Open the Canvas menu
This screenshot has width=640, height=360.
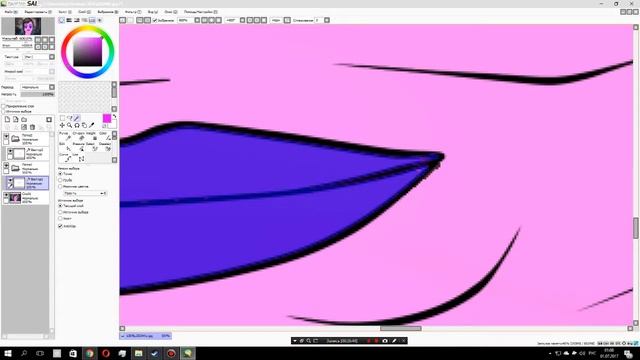tap(64, 12)
